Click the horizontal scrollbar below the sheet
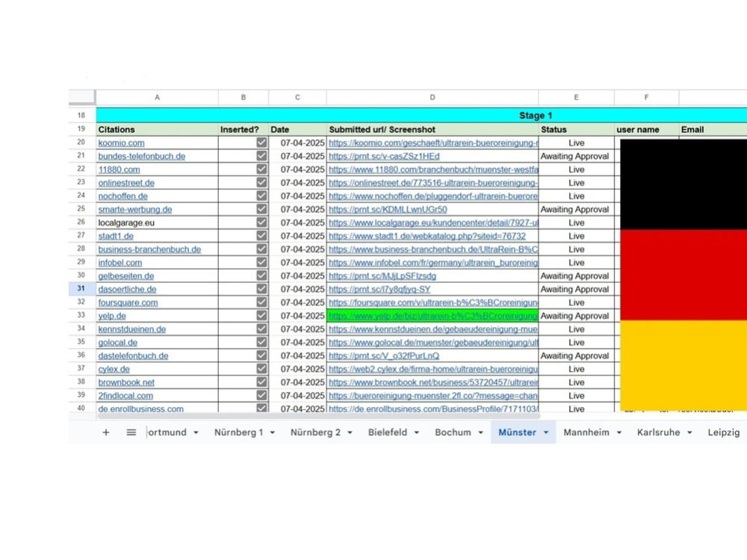The height and width of the screenshot is (560, 747). coord(318,416)
